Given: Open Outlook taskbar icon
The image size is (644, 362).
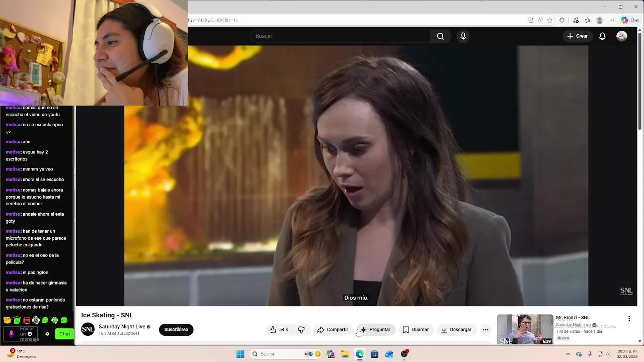Looking at the screenshot, I should [x=389, y=354].
